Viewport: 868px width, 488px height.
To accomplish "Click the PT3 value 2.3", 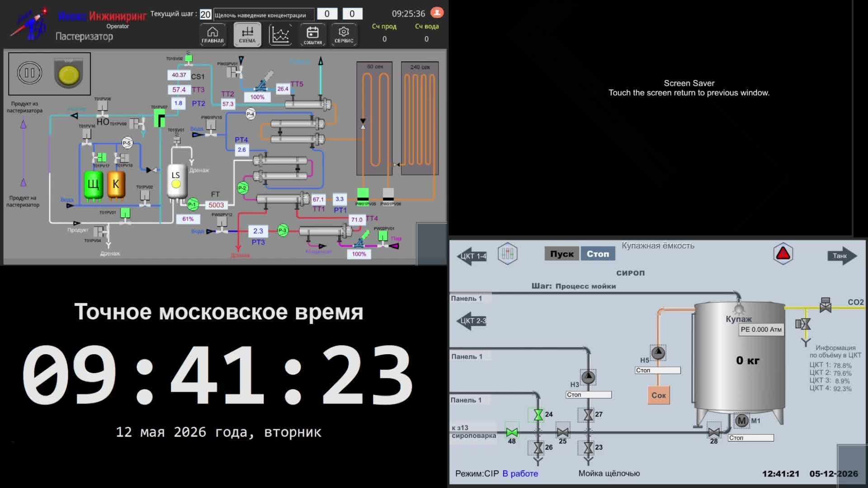I will (258, 231).
